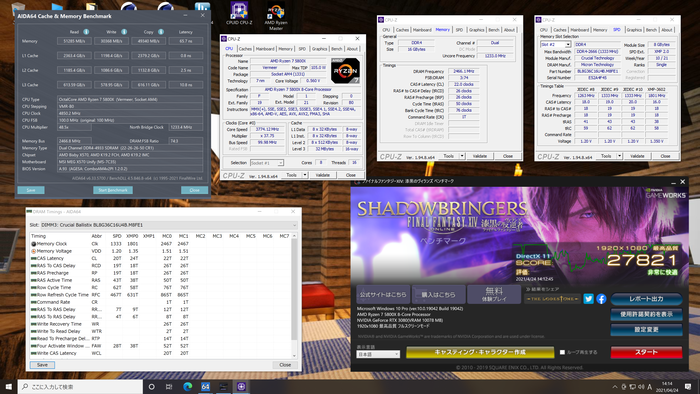The height and width of the screenshot is (394, 700).
Task: Switch to purple CPU-Z taskbar icon
Action: pyautogui.click(x=241, y=386)
